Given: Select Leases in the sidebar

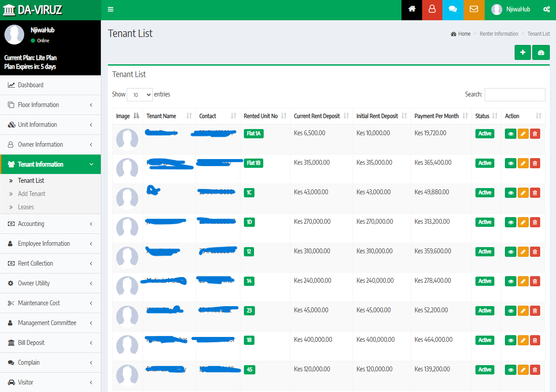Looking at the screenshot, I should click(26, 207).
